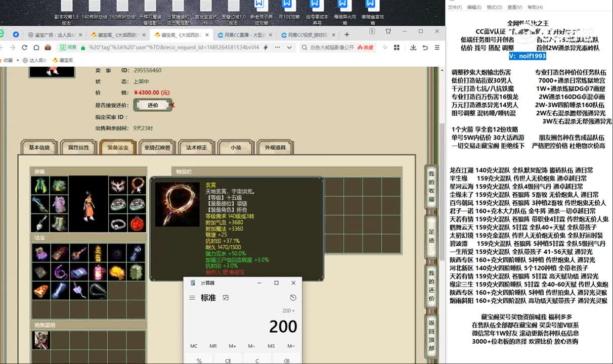Viewport: 613px width, 364px height.
Task: Select the golden cloud treasure icon
Action: pyautogui.click(x=117, y=272)
